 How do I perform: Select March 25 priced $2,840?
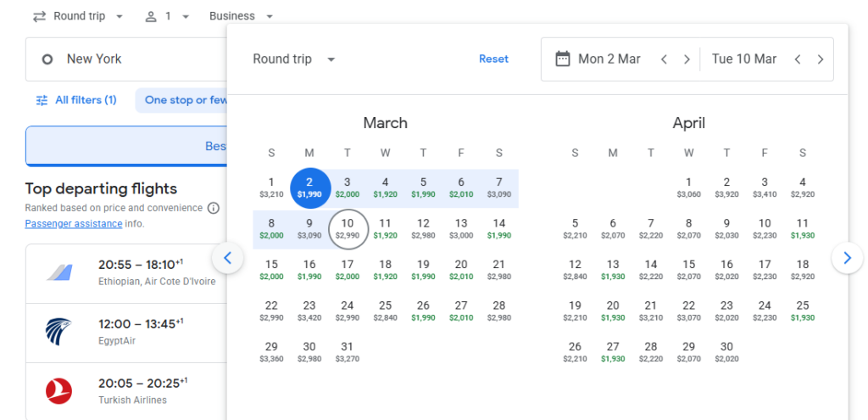386,311
